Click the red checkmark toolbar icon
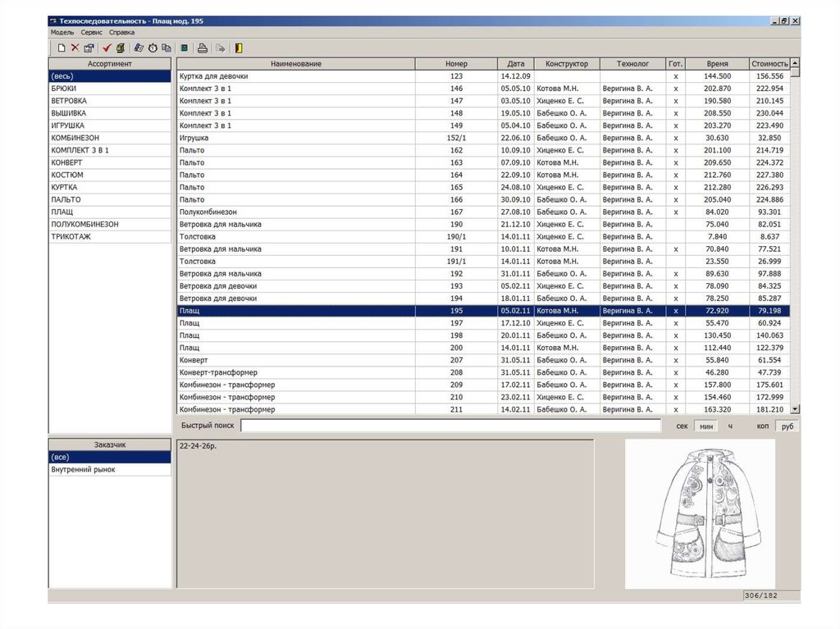The width and height of the screenshot is (840, 629). tap(107, 48)
